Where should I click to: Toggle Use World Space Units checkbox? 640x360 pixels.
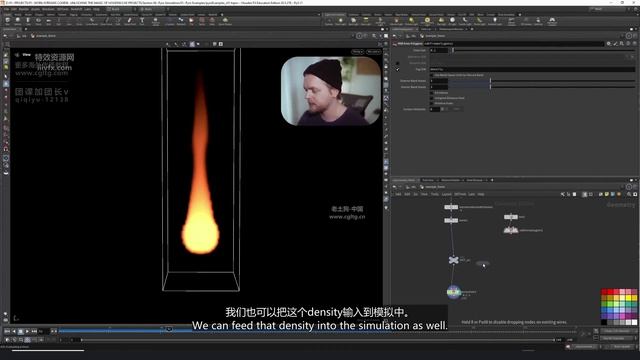tap(432, 75)
